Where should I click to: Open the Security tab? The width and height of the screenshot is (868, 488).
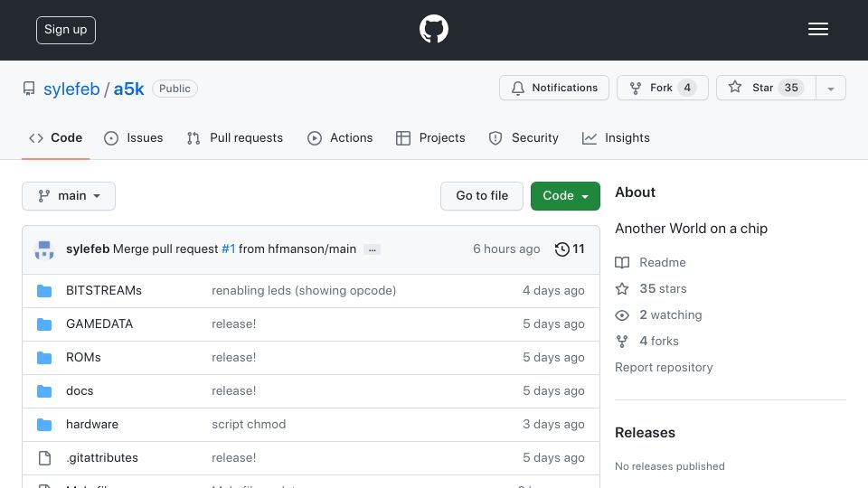point(524,137)
